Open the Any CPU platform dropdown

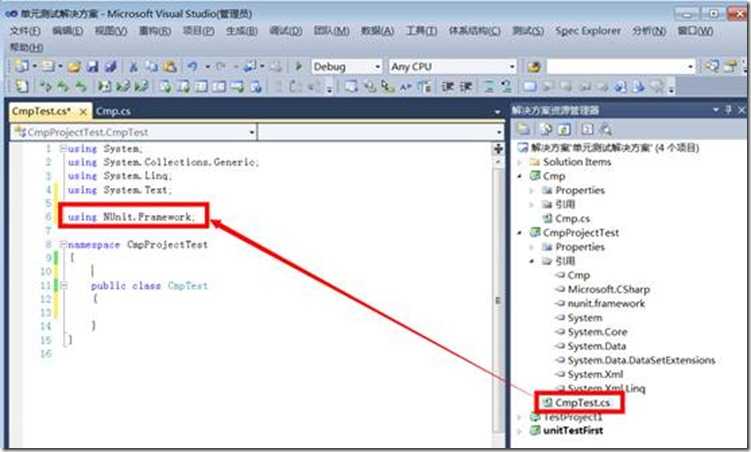click(512, 67)
